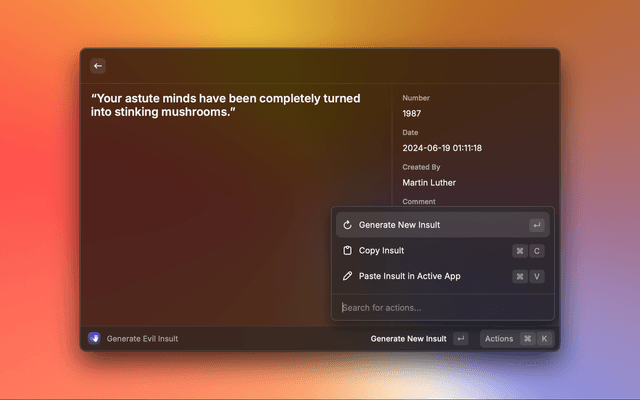This screenshot has height=400, width=640.
Task: Click the Enter key badge in the action menu
Action: click(537, 225)
